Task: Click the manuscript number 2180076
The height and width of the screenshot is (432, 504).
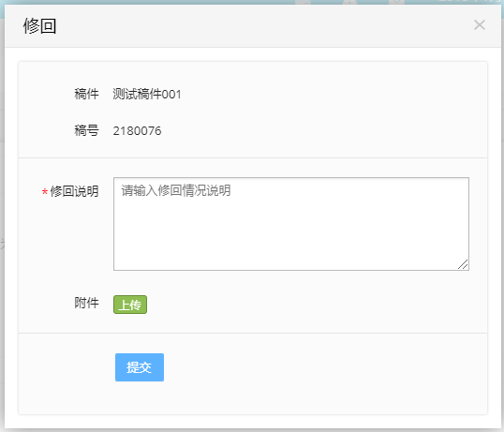Action: point(138,131)
